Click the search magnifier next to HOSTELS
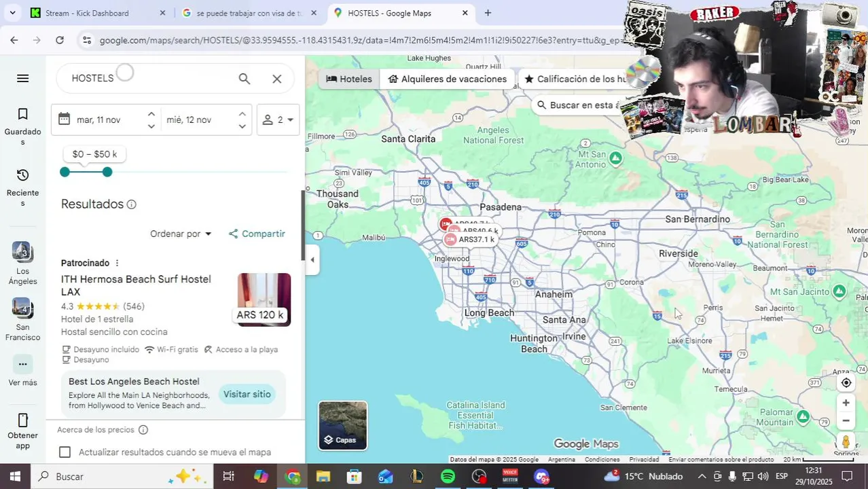This screenshot has width=868, height=489. [245, 79]
